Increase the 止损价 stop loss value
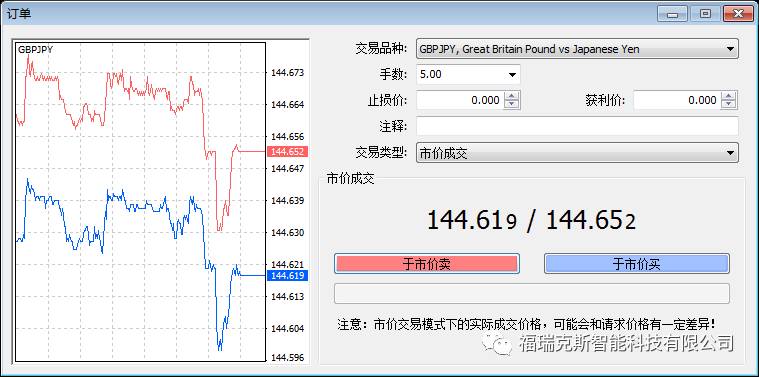Image resolution: width=759 pixels, height=377 pixels. tap(512, 96)
